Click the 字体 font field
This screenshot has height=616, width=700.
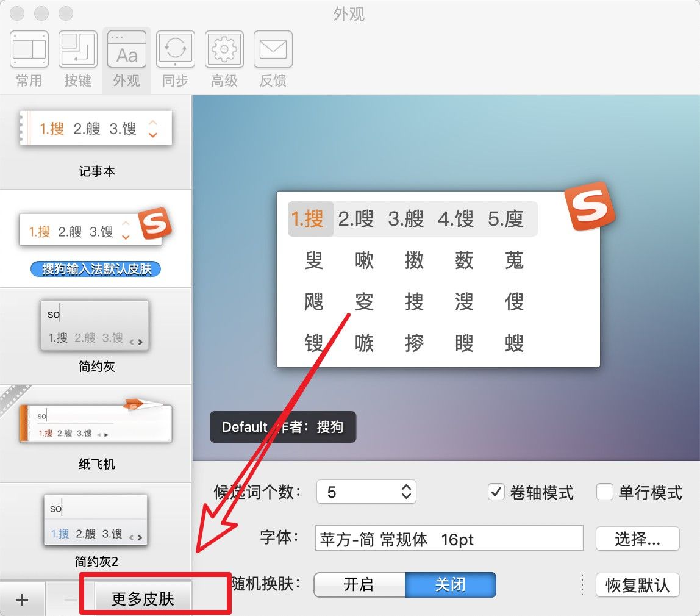449,539
